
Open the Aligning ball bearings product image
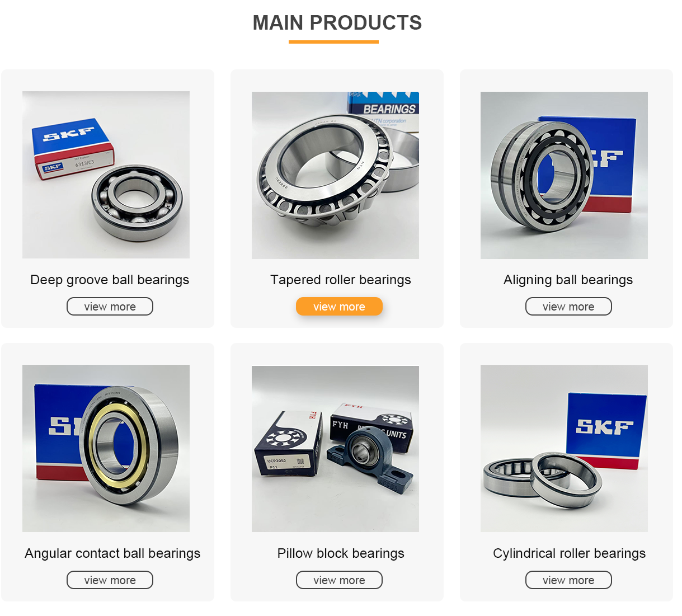tap(564, 175)
